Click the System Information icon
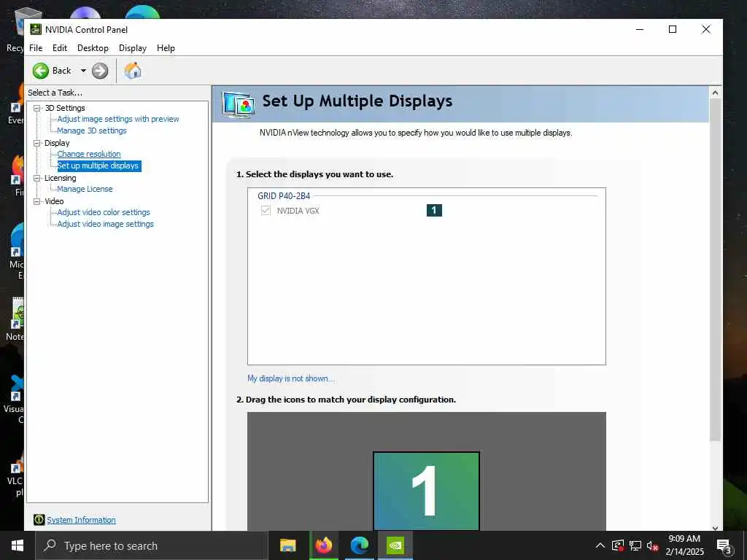 point(39,519)
